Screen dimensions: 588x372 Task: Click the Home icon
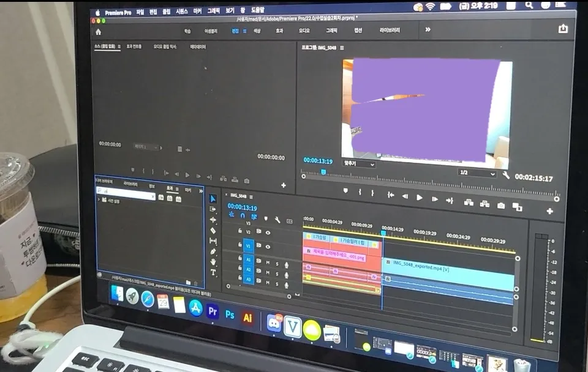pos(98,32)
